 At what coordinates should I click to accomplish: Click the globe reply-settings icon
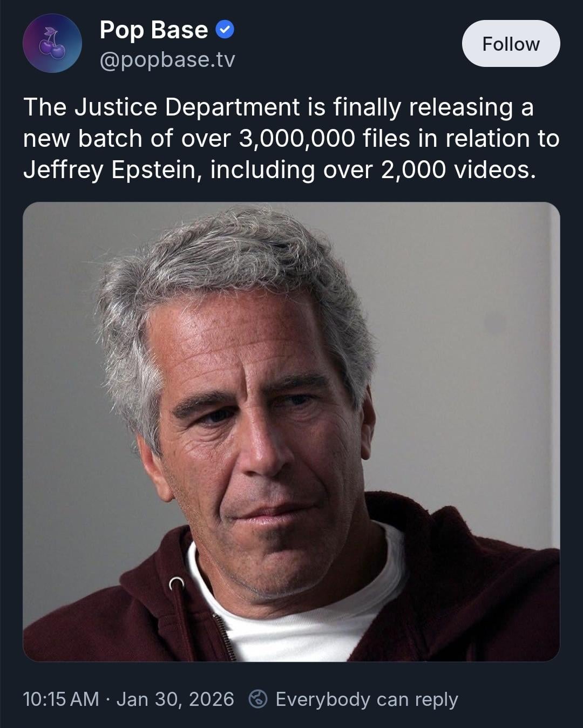click(258, 699)
